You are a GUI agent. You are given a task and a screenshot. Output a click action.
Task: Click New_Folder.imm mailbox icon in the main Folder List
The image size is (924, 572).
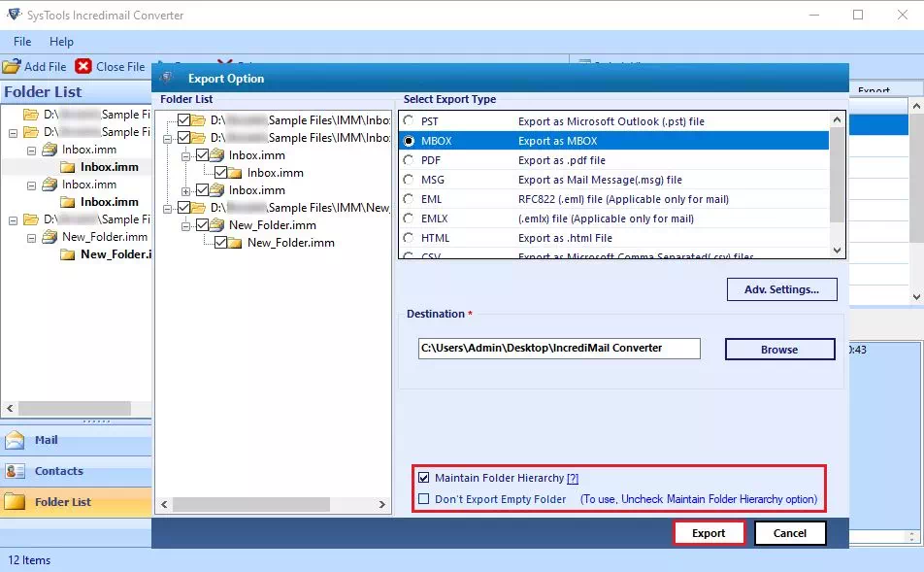pyautogui.click(x=50, y=236)
